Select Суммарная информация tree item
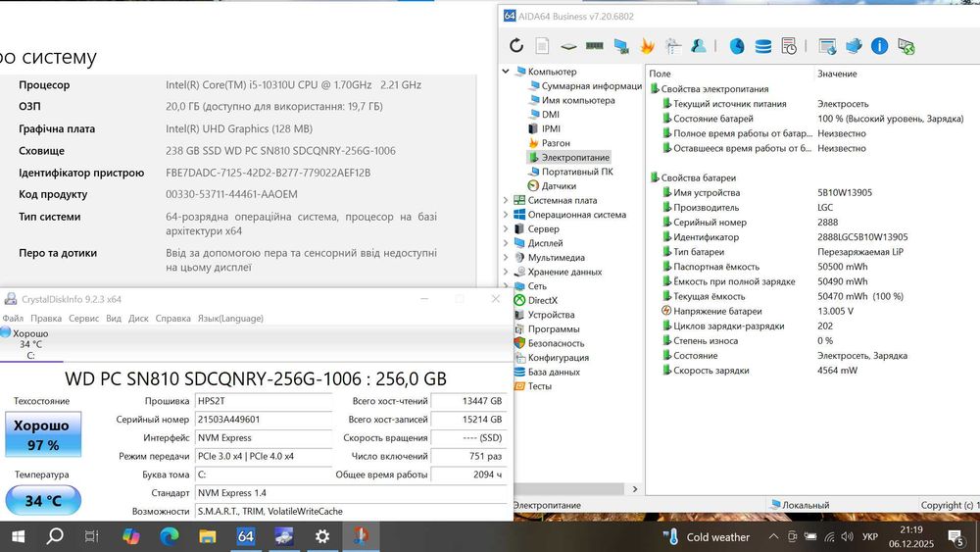Viewport: 980px width, 552px height. coord(585,85)
